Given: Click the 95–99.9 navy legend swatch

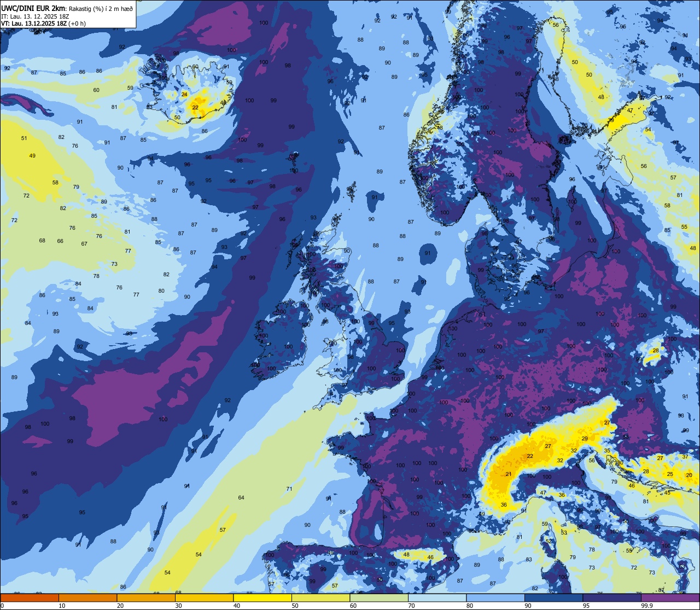Looking at the screenshot, I should click(612, 597).
